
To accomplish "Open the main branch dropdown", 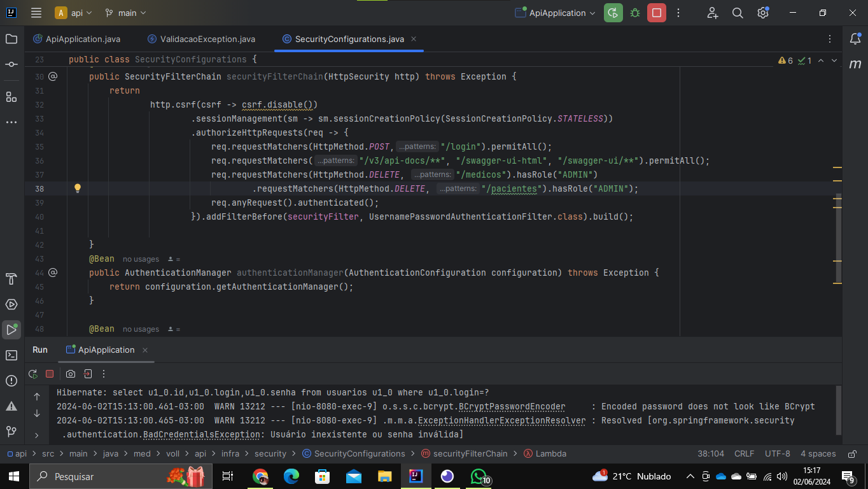I will (125, 13).
